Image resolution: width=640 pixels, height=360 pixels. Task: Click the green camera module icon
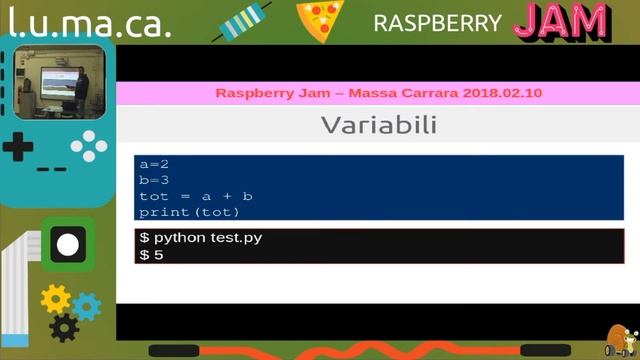pos(68,244)
